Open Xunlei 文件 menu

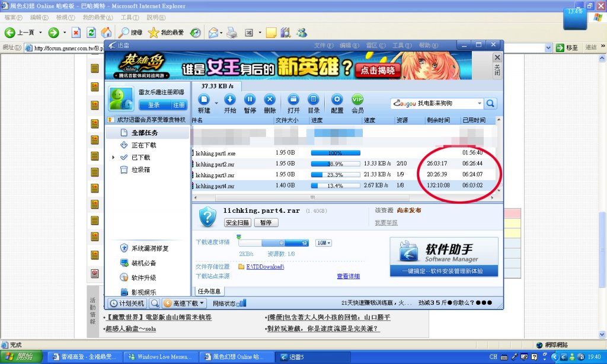click(324, 45)
